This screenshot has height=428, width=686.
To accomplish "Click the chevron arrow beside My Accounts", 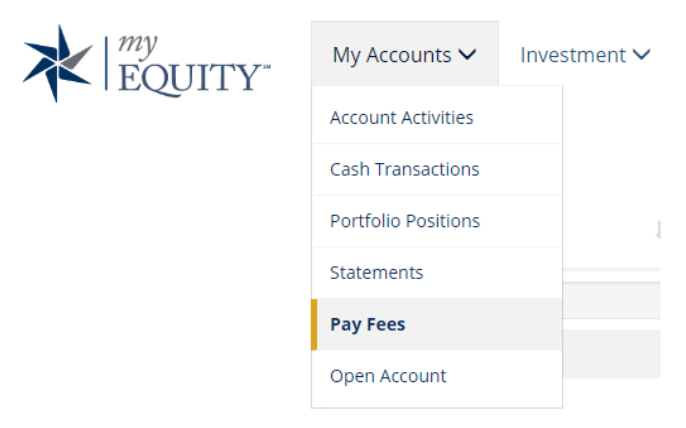I will tap(467, 55).
